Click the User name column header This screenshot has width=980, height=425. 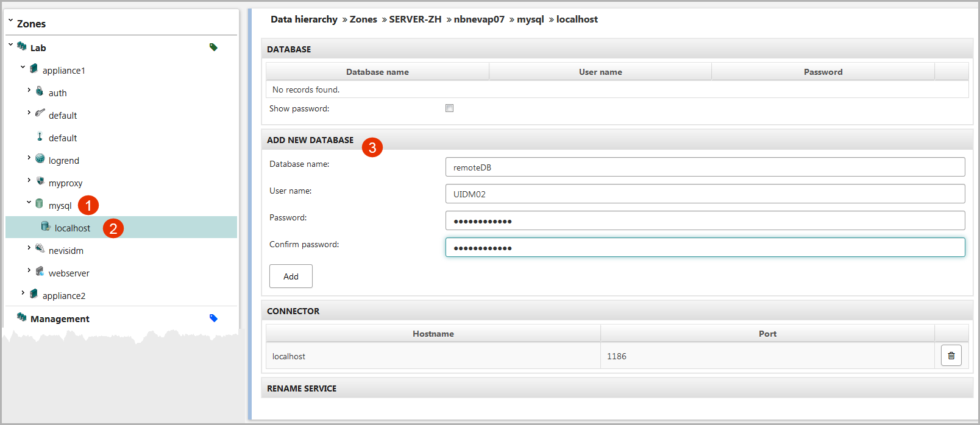click(x=600, y=72)
